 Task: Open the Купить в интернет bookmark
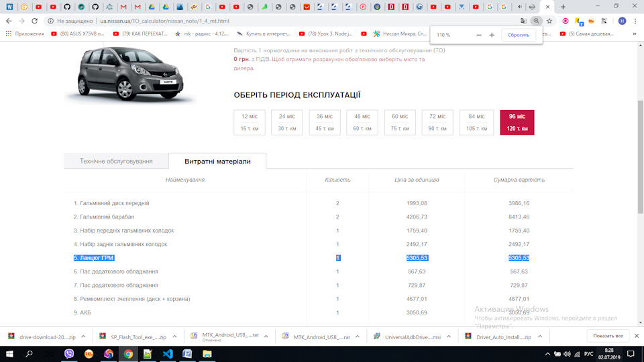pyautogui.click(x=264, y=34)
